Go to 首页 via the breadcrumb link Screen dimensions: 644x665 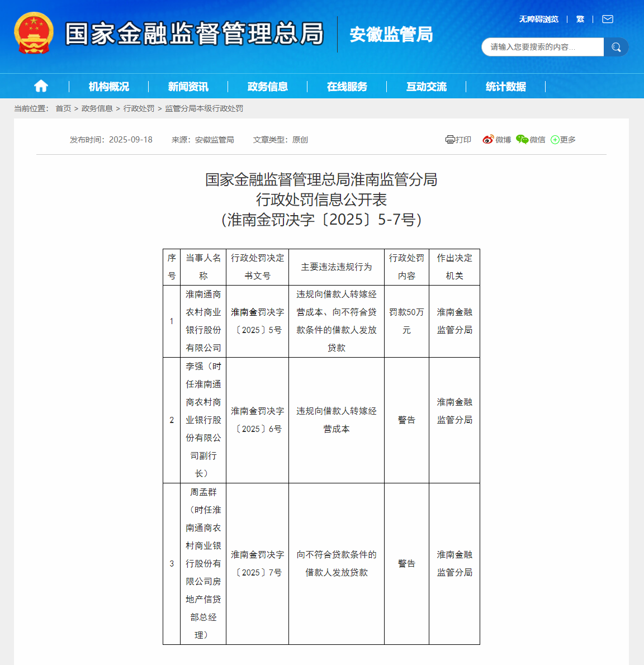[61, 108]
